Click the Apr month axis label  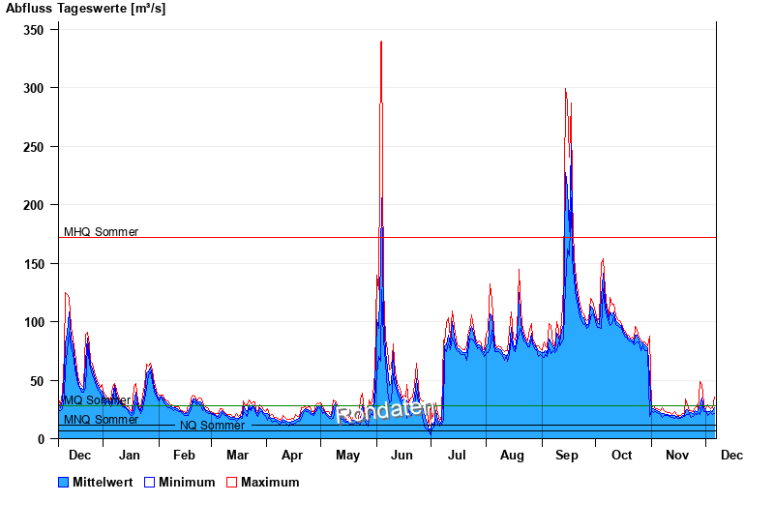point(291,456)
